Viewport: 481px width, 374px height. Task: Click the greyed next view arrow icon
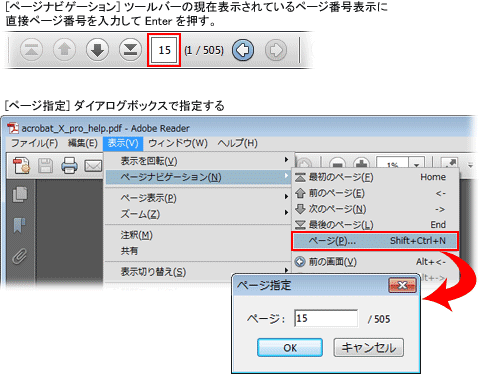tap(276, 50)
